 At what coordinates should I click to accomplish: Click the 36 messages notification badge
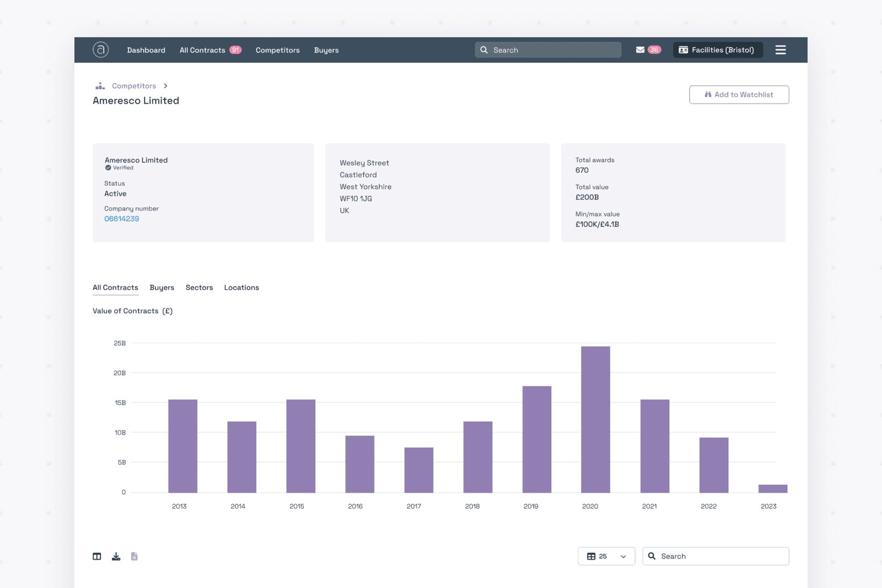click(x=654, y=50)
